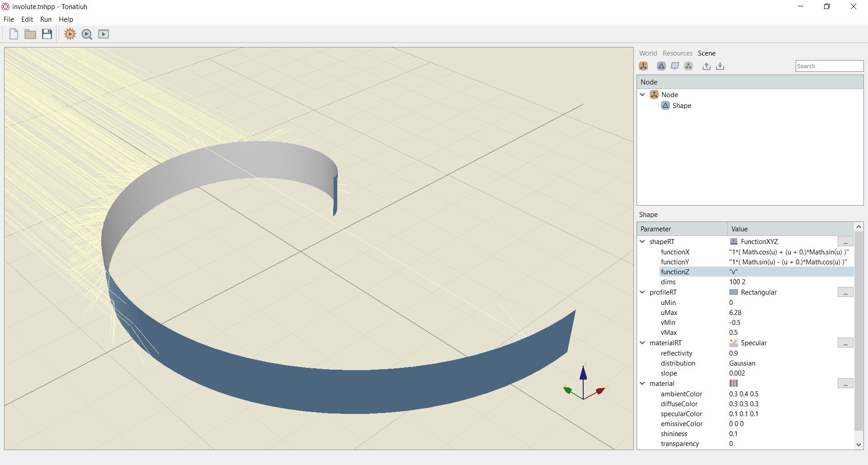Viewport: 868px width, 465px height.
Task: Click the specularColor value 0.1 0.1 0.1
Action: (744, 413)
